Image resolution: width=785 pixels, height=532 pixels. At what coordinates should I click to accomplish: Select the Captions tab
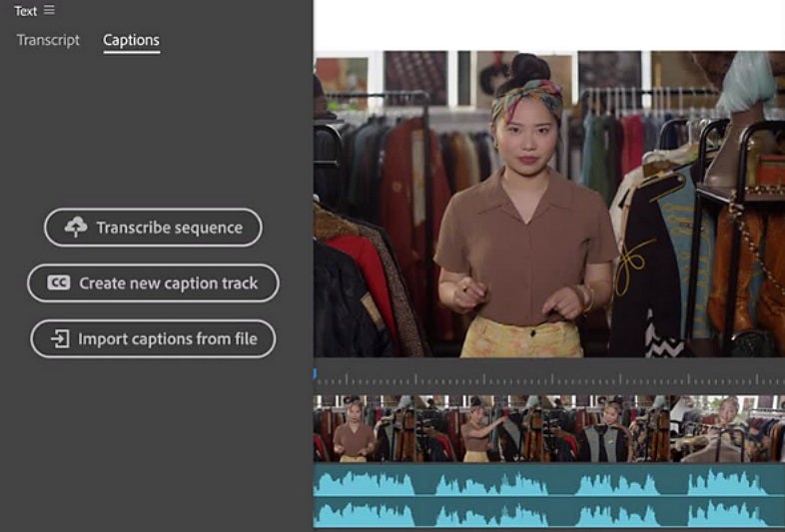pos(131,40)
